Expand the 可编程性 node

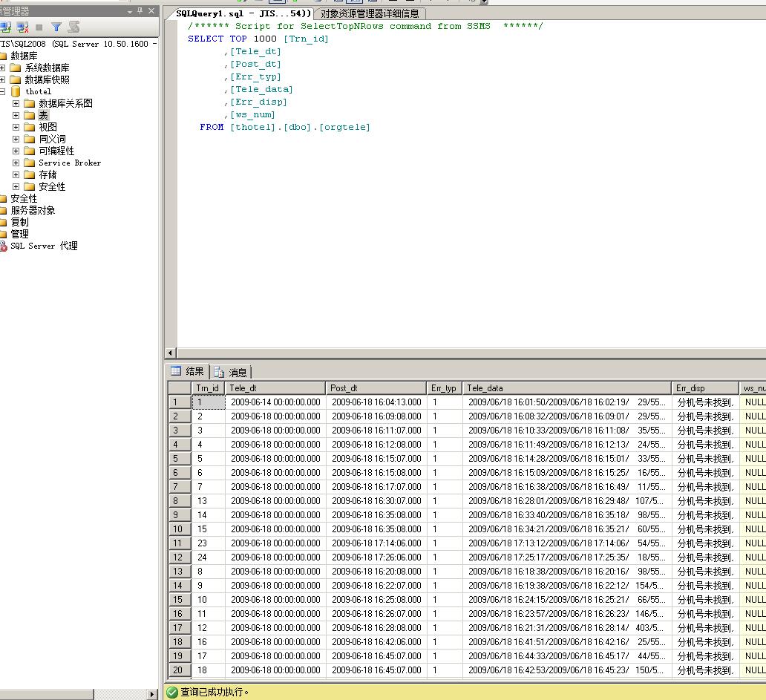pos(16,151)
